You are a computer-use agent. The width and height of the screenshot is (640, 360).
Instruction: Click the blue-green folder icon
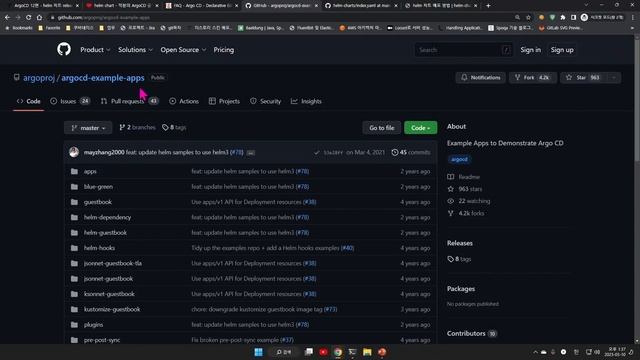[74, 187]
